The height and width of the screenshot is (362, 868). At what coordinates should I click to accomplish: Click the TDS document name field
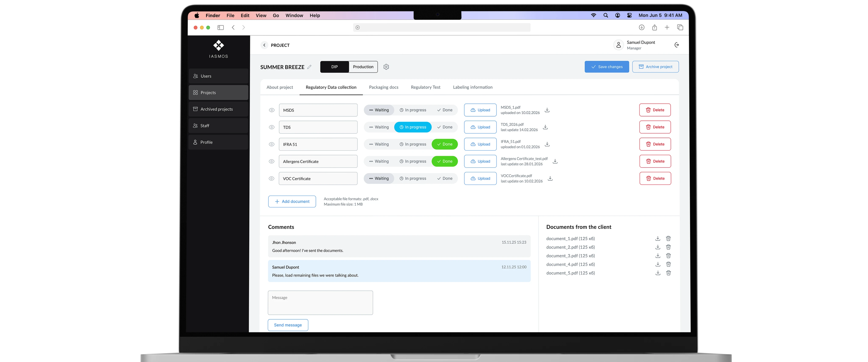[x=318, y=127]
